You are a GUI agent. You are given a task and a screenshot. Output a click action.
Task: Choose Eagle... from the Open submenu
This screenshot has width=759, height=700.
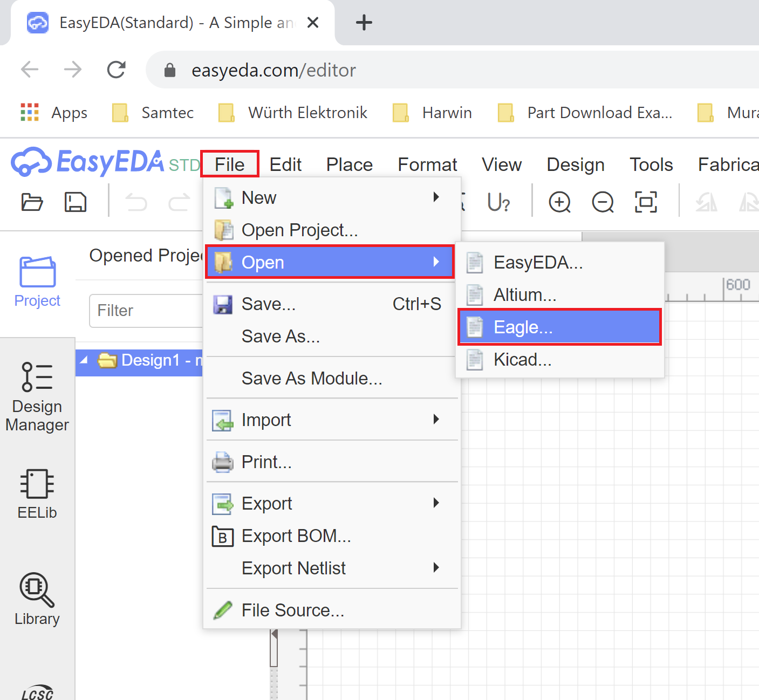pos(560,327)
